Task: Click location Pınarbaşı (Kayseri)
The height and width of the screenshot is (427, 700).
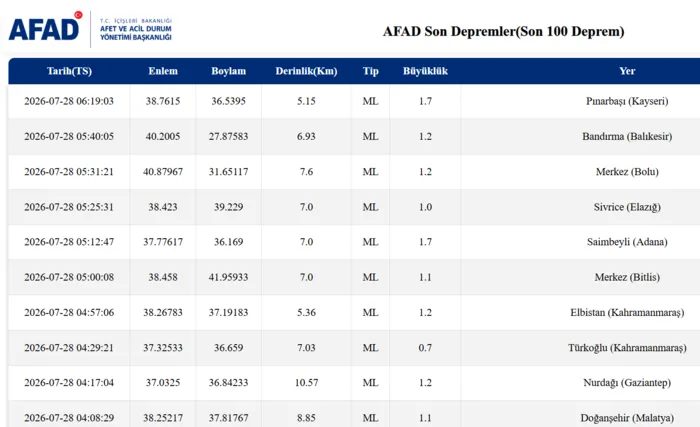Action: coord(627,101)
